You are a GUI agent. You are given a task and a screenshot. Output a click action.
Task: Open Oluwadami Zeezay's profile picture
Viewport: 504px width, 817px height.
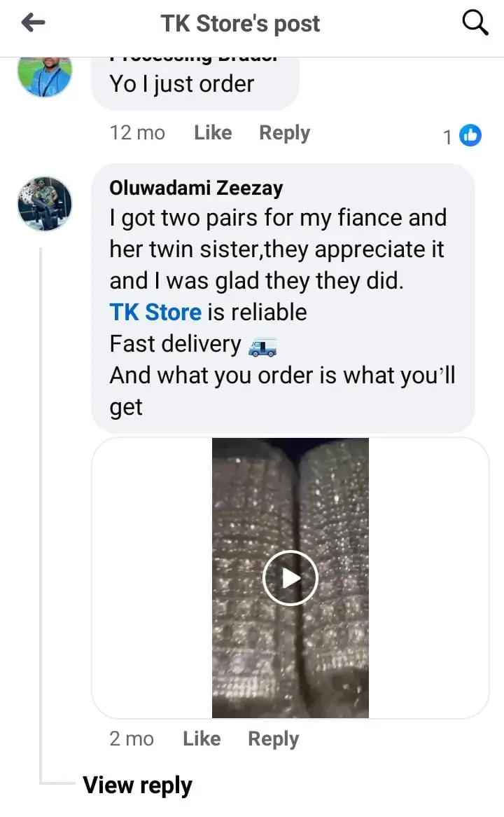[x=45, y=203]
